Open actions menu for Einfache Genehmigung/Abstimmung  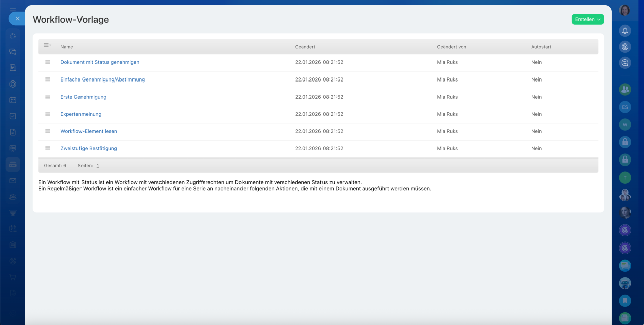click(48, 79)
